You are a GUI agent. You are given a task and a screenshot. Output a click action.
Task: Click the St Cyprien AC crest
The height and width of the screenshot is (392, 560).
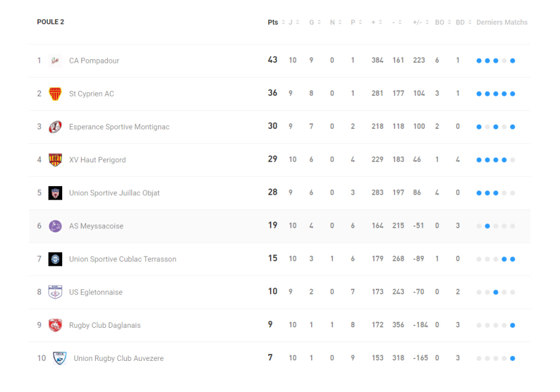point(55,93)
